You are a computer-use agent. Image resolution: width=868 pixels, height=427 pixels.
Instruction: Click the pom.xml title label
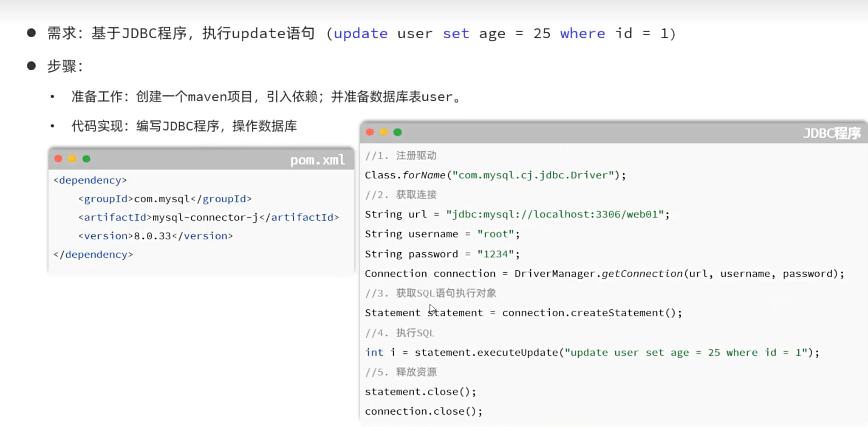coord(317,160)
